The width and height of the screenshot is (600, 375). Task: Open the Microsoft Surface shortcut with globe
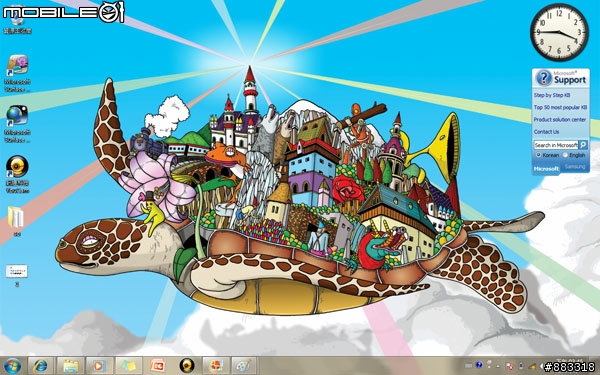pyautogui.click(x=17, y=123)
